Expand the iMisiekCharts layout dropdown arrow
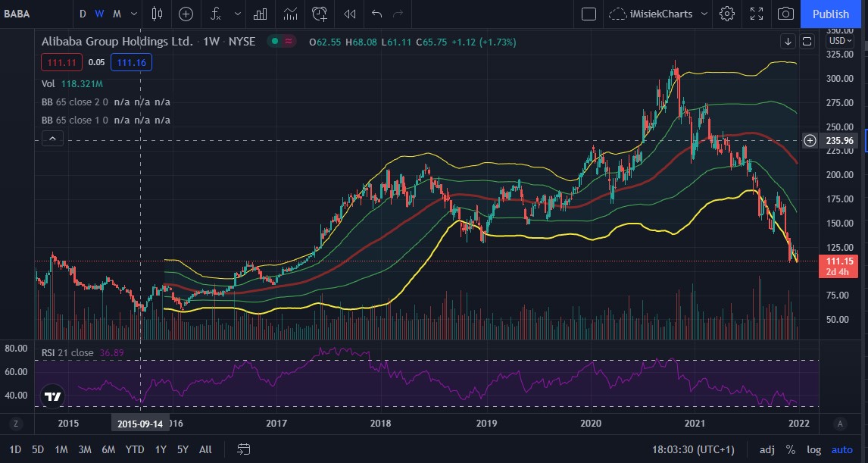Viewport: 868px width, 463px height. pos(704,14)
